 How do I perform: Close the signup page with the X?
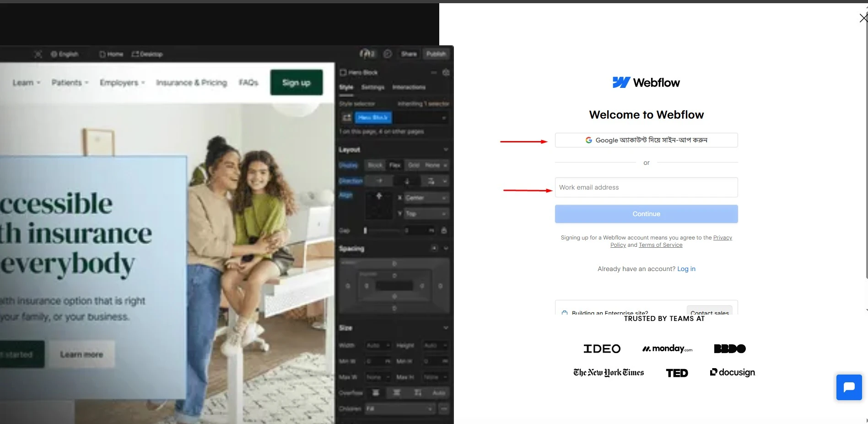point(863,18)
